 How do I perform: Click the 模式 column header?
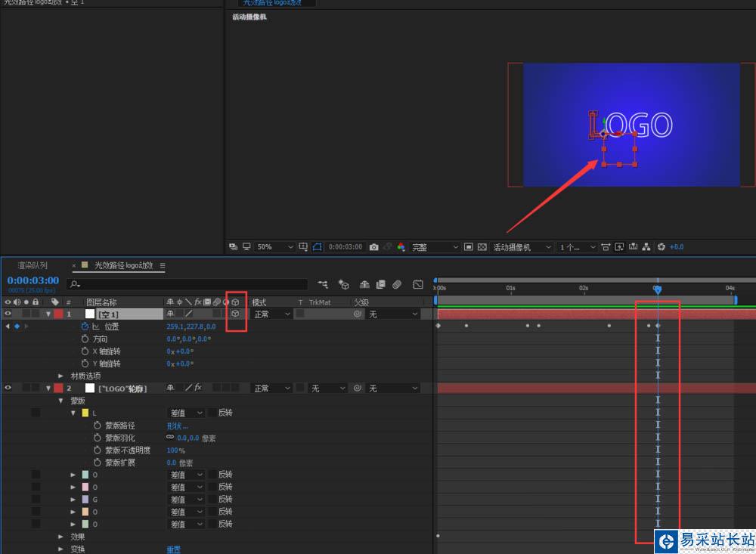(259, 302)
